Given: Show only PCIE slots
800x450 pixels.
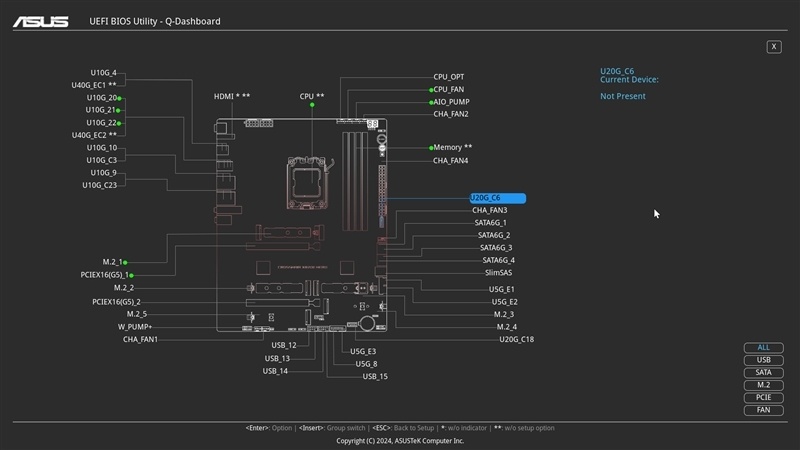Looking at the screenshot, I should (763, 397).
